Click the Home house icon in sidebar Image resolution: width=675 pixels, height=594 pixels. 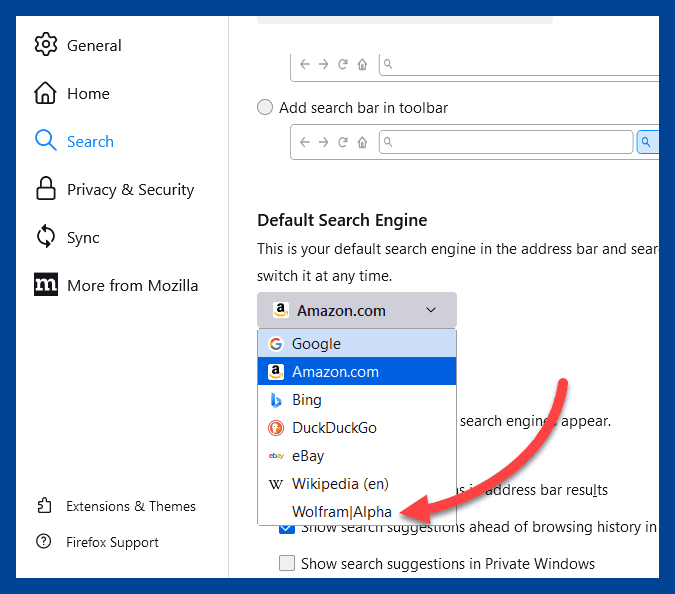tap(45, 93)
